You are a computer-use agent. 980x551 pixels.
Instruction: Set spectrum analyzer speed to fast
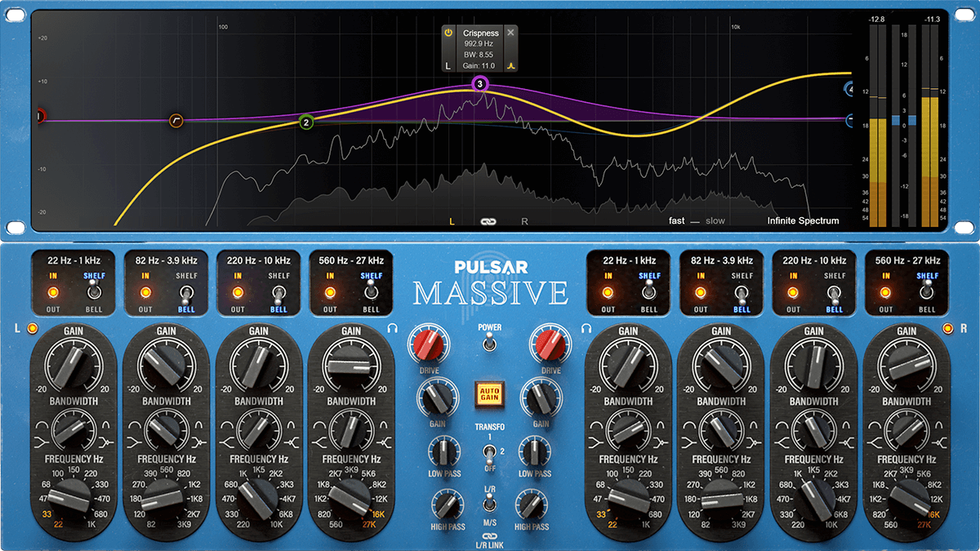(x=677, y=220)
